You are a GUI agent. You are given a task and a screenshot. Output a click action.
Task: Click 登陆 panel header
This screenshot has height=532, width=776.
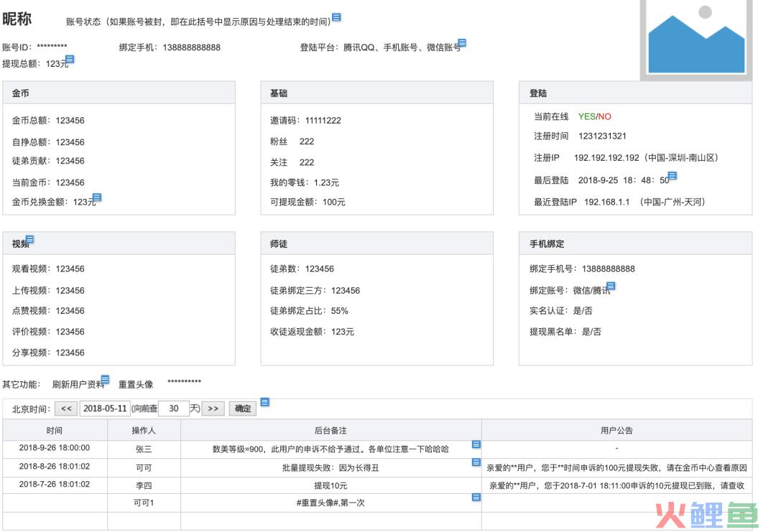635,93
